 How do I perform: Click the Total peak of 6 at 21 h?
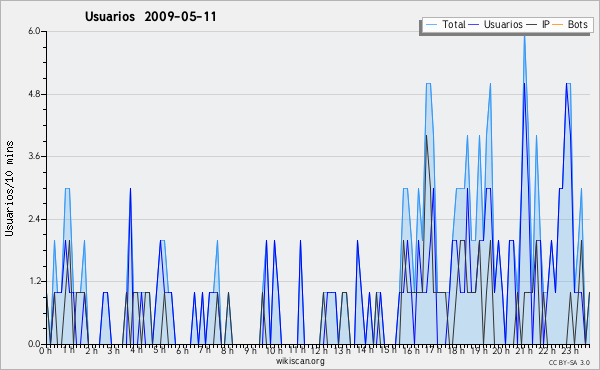pyautogui.click(x=524, y=35)
